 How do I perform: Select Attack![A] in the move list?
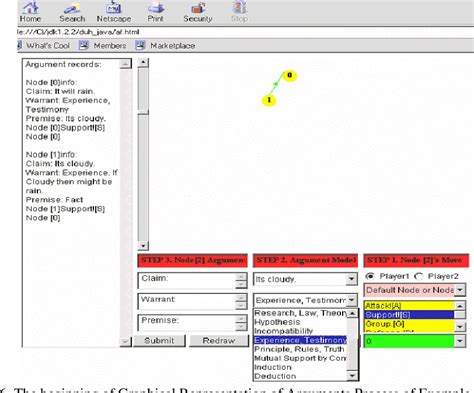409,305
